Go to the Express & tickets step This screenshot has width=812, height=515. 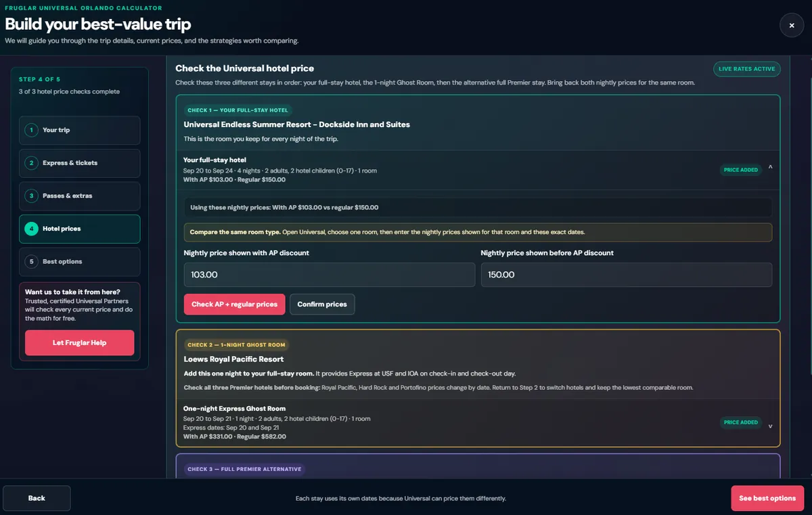point(80,163)
